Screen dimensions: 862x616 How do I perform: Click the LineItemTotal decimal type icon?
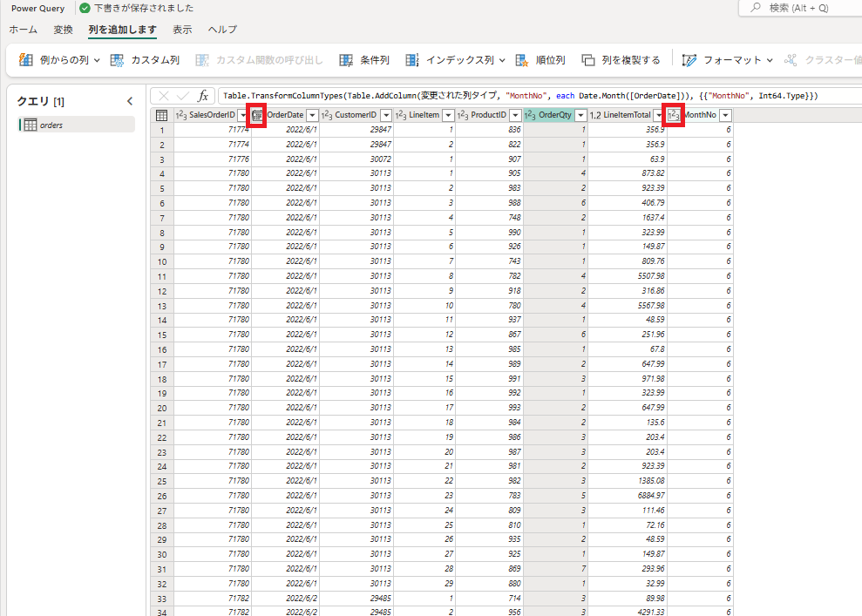(x=594, y=115)
